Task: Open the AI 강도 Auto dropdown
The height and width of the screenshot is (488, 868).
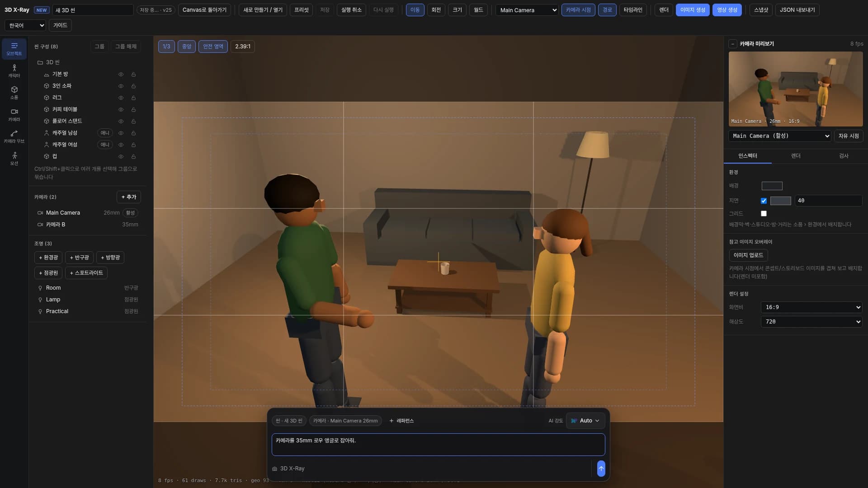Action: coord(585,421)
